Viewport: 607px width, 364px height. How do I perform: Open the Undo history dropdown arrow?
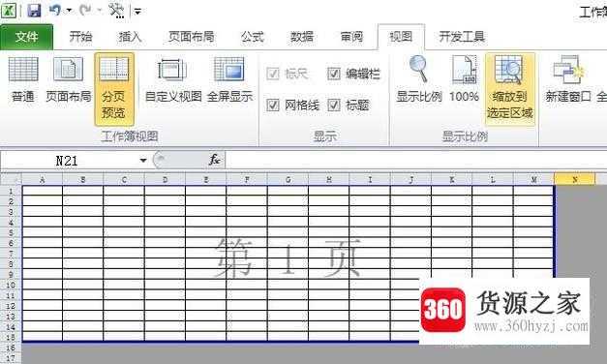70,11
